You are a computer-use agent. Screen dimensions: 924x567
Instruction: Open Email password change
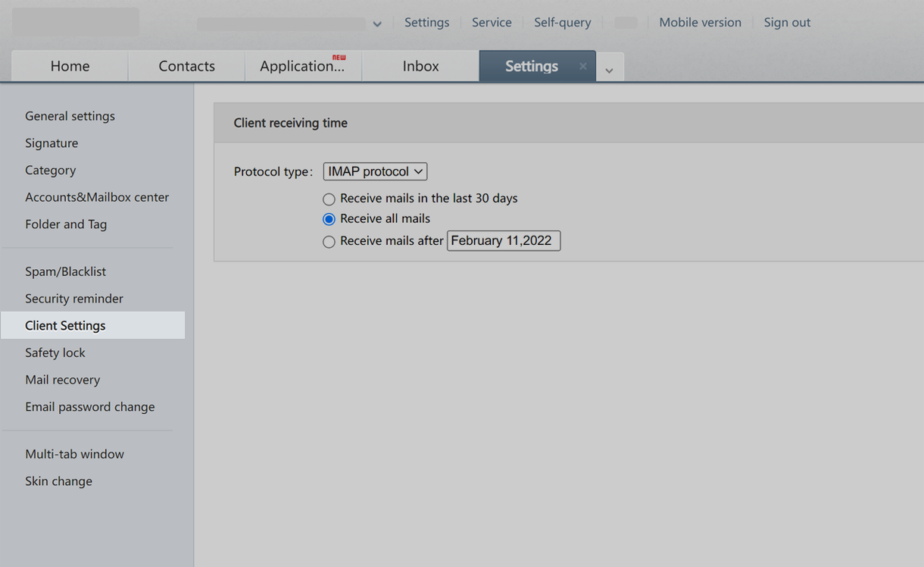[x=89, y=406]
